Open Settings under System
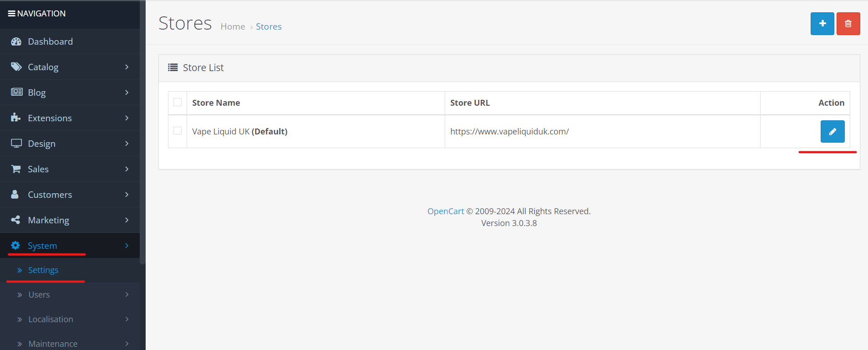Screen dimensions: 868x350 [70, 270]
